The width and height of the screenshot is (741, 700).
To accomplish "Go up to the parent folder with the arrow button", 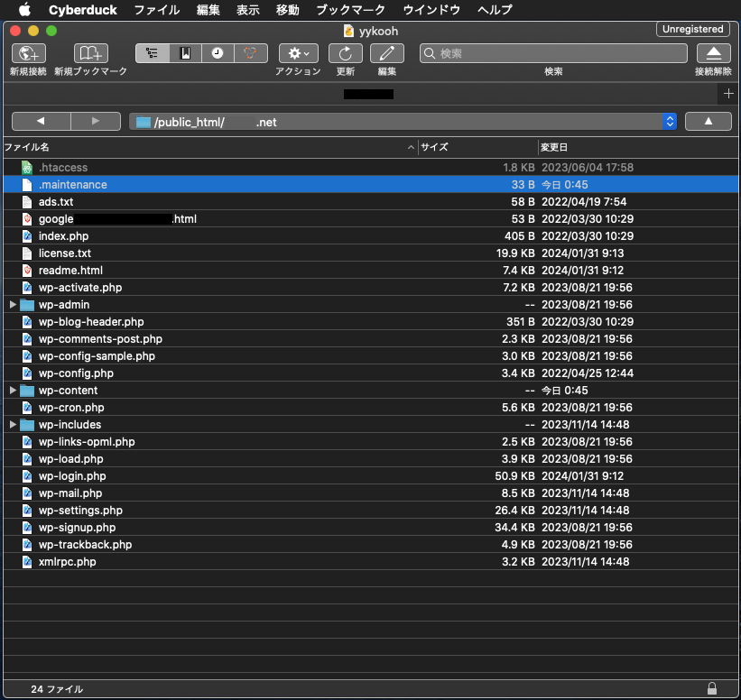I will click(708, 122).
